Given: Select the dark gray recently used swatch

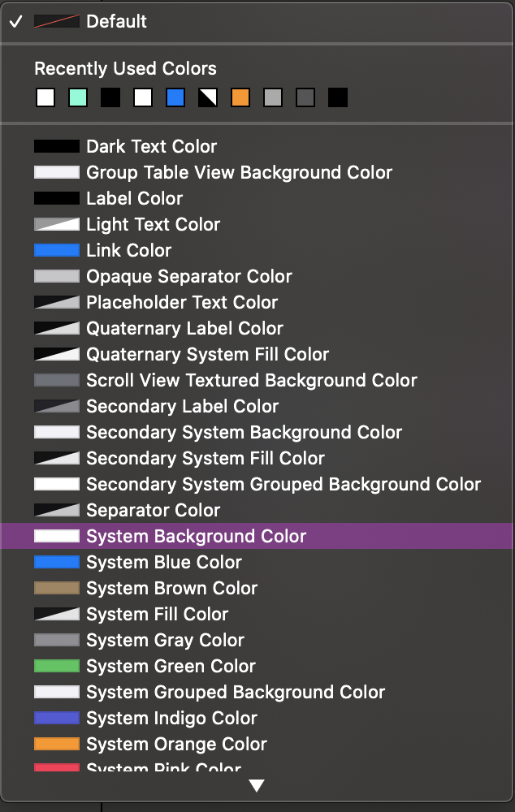Looking at the screenshot, I should [305, 98].
